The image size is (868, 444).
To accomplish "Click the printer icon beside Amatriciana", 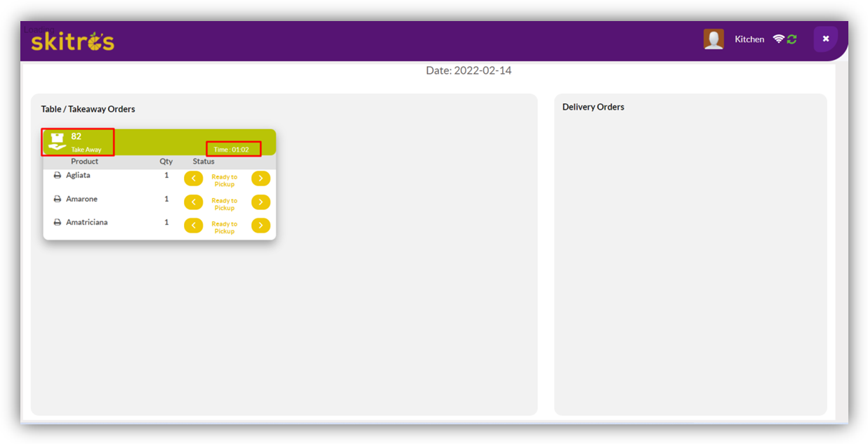I will (58, 223).
